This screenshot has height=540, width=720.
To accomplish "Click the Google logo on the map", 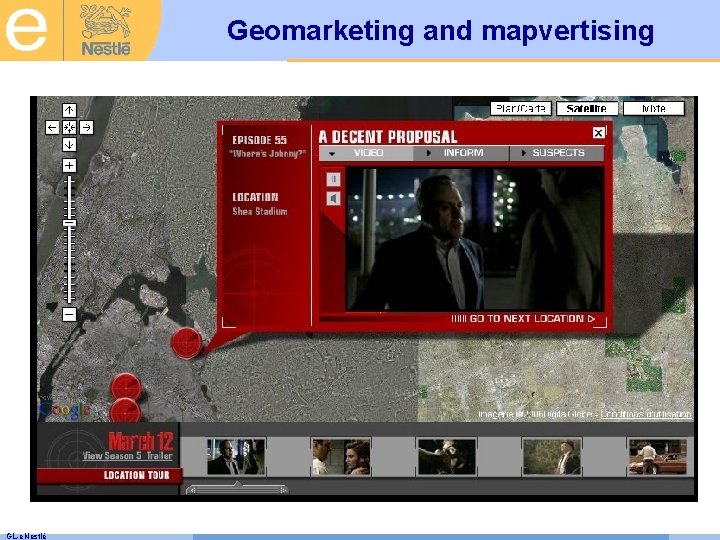I will pyautogui.click(x=65, y=410).
